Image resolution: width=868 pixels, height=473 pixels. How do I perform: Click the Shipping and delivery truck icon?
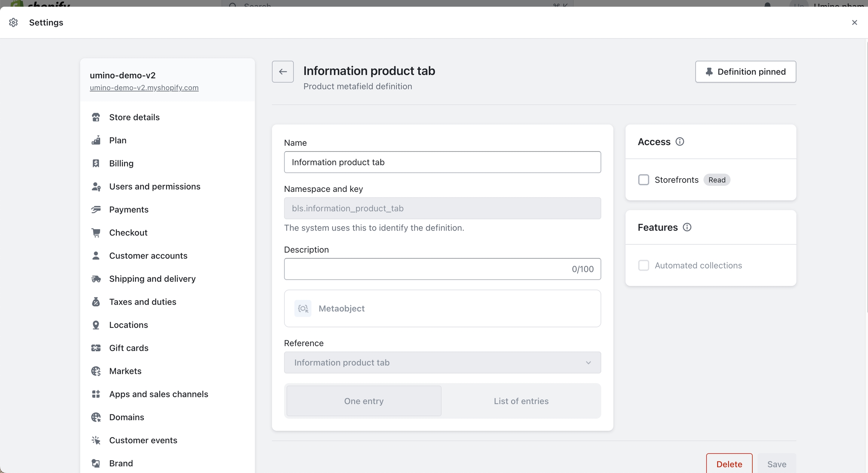pos(96,279)
